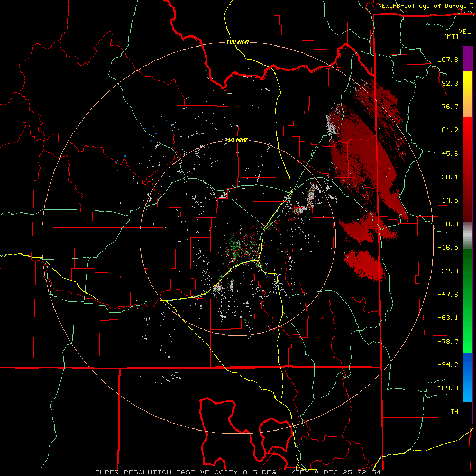Click the 100 NMI range ring label
Screen dimensions: 476x476
237,42
